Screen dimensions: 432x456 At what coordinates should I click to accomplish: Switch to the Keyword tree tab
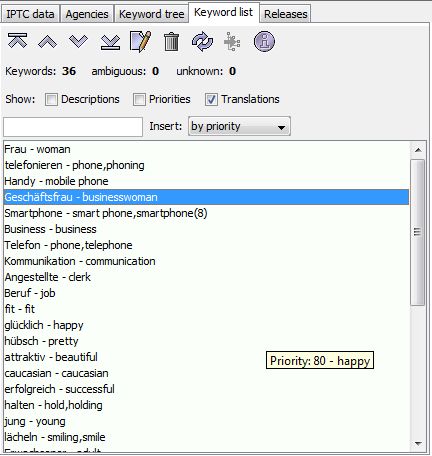pos(152,14)
